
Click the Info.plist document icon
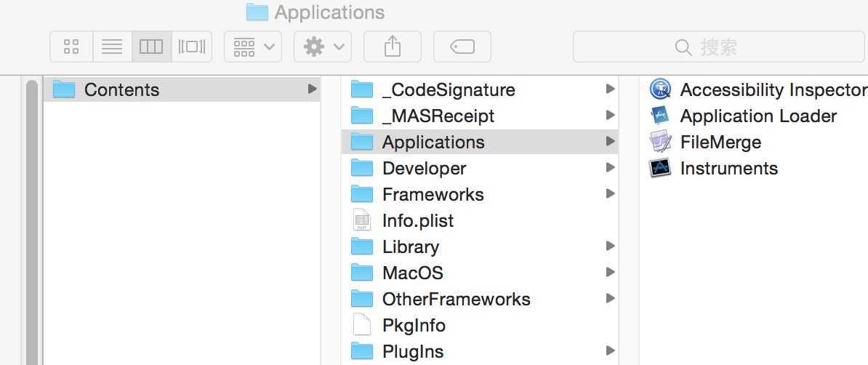click(361, 220)
